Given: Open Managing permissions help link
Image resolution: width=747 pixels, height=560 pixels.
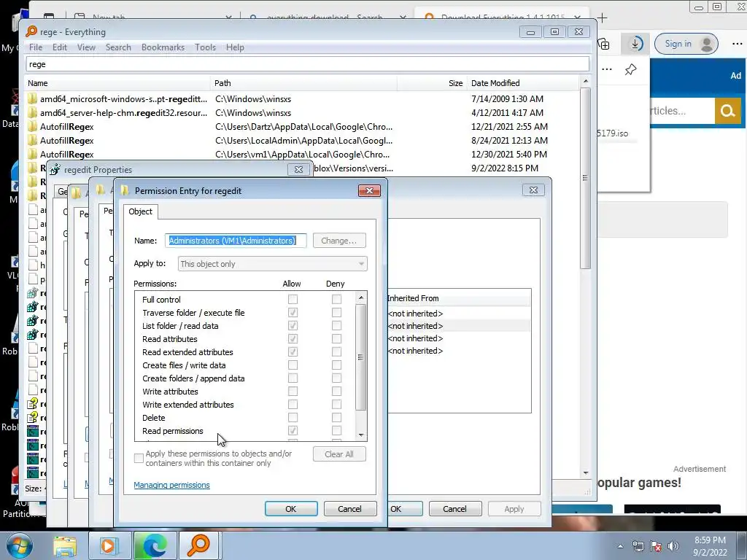Looking at the screenshot, I should [x=171, y=485].
